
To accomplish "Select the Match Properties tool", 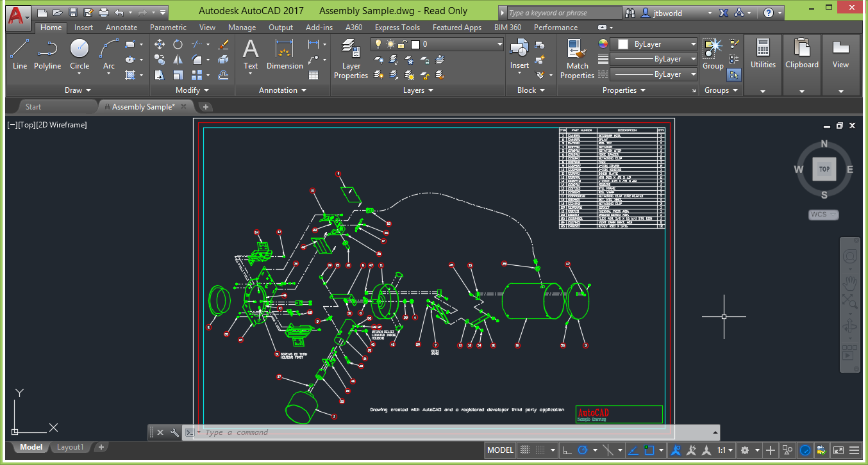I will 576,58.
